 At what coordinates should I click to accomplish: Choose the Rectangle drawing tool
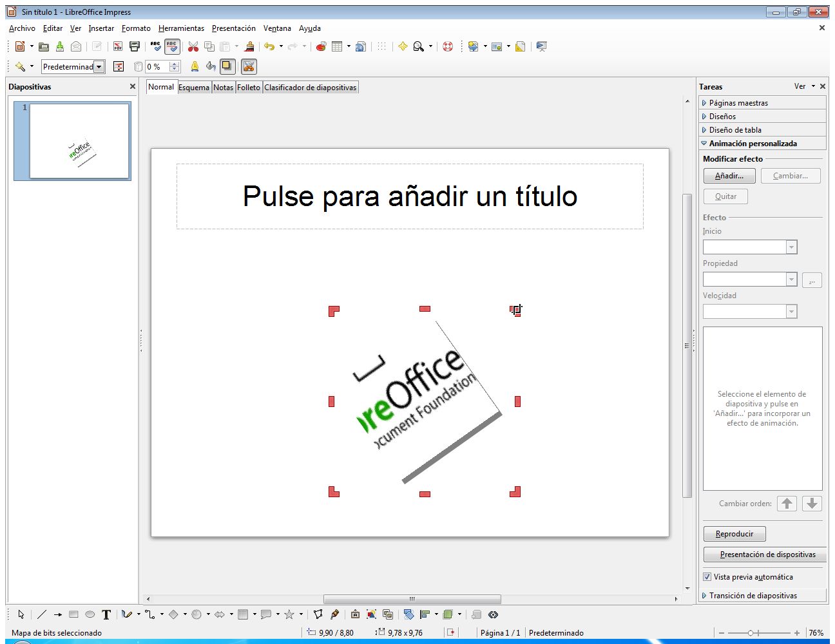point(73,614)
